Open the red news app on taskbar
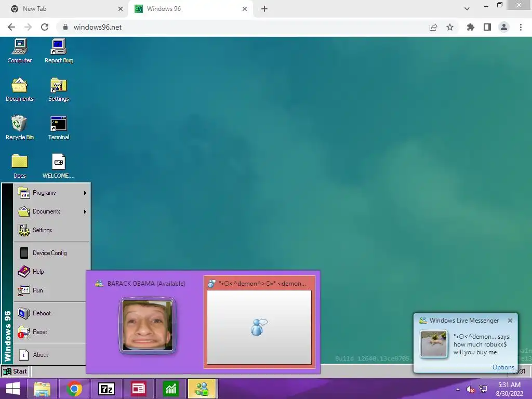 (138, 389)
